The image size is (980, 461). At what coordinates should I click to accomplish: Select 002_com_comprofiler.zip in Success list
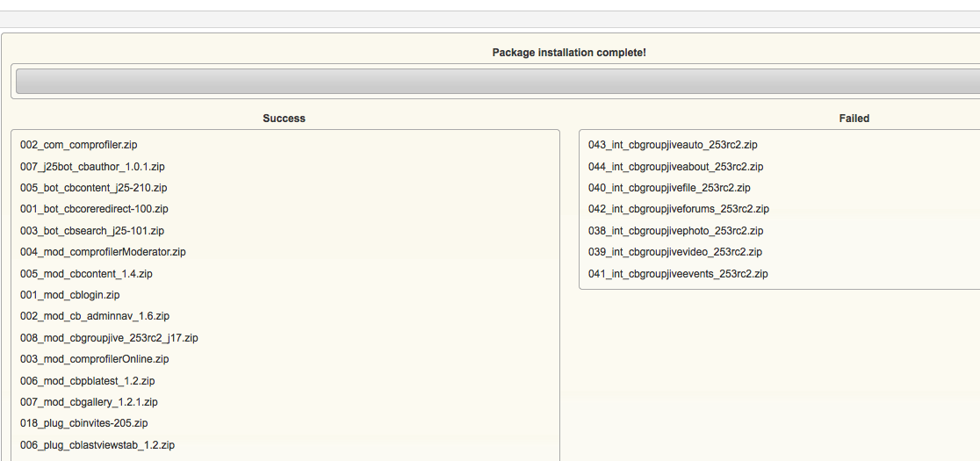(x=79, y=145)
